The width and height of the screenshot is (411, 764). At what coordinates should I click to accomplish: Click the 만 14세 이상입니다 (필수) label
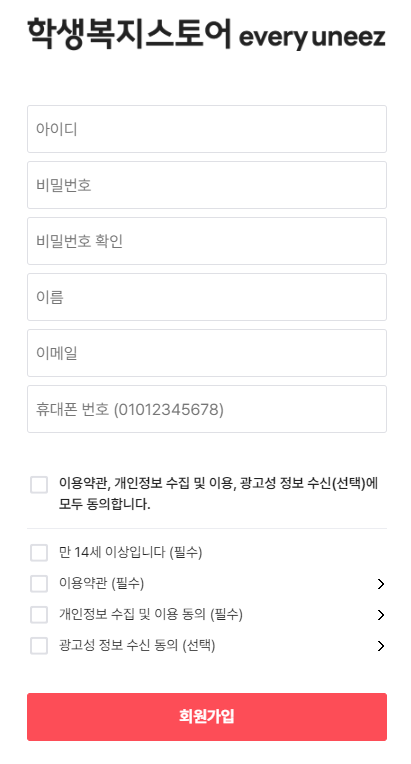pos(131,553)
